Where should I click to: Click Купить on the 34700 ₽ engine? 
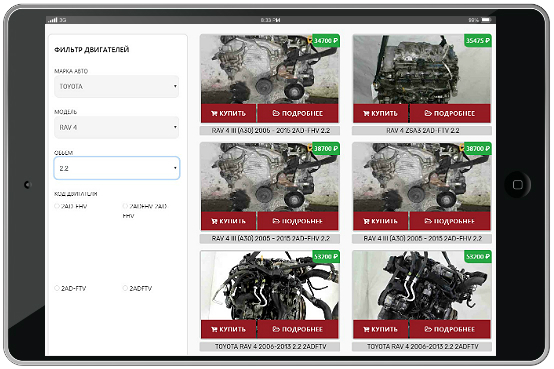tap(228, 113)
